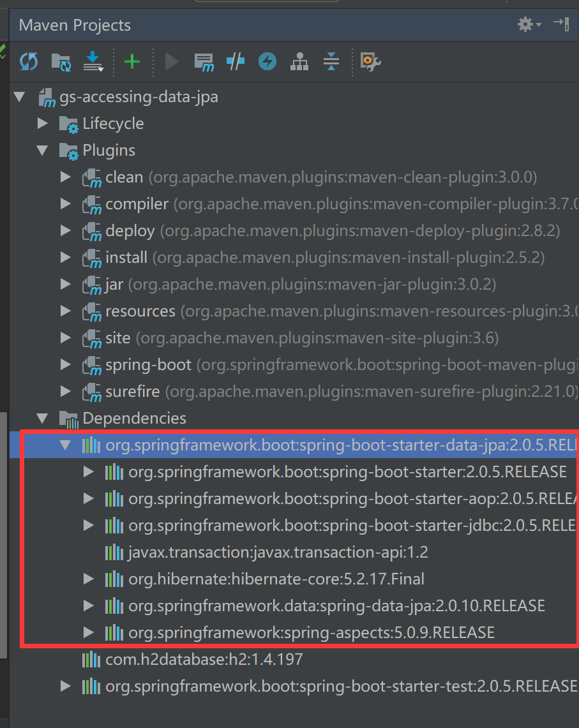Expand the Lifecycle node

42,123
